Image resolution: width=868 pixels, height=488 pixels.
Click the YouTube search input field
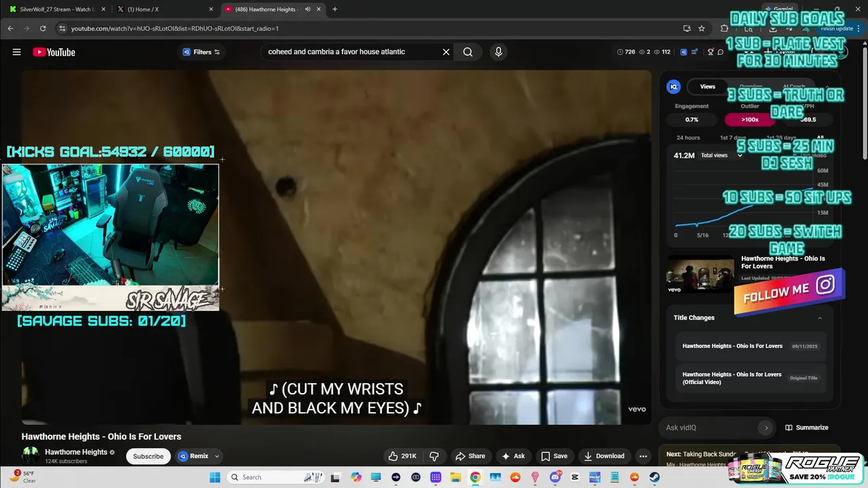[x=351, y=52]
